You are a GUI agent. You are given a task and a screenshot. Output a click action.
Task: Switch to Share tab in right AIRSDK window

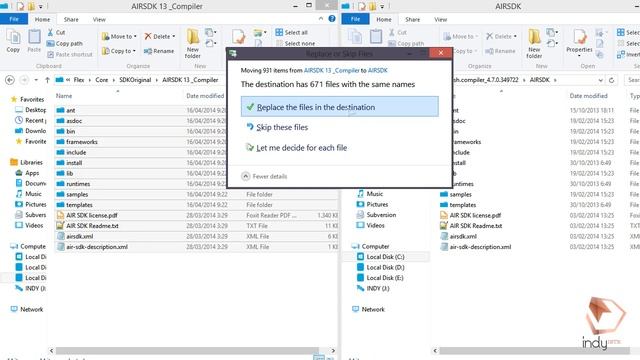(412, 19)
